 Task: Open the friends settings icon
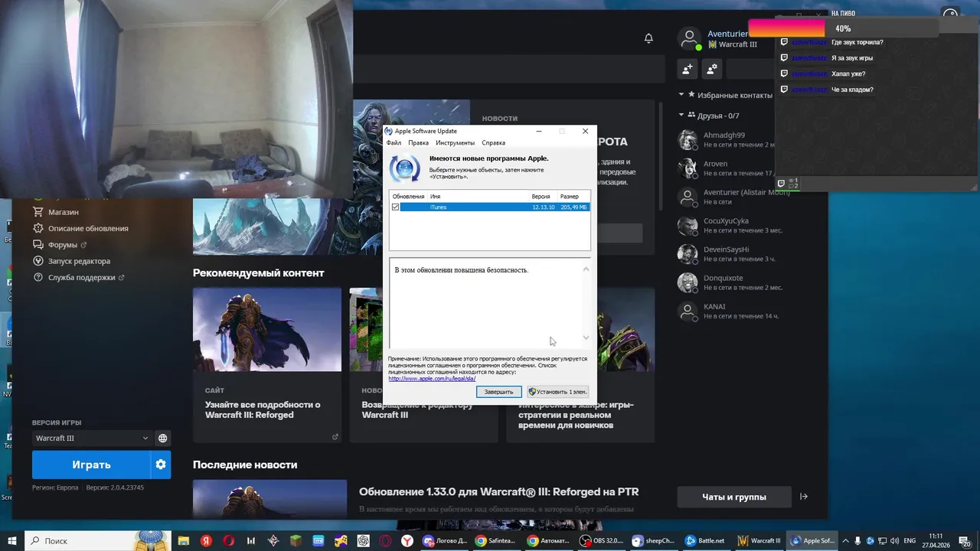coord(712,69)
